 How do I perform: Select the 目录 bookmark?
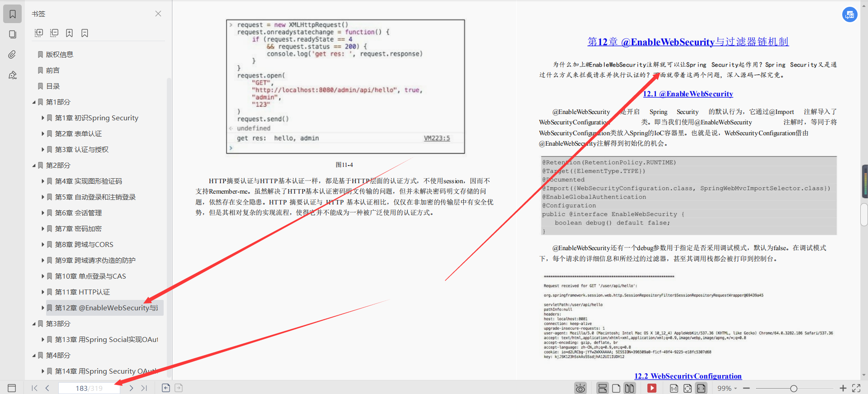pos(52,86)
